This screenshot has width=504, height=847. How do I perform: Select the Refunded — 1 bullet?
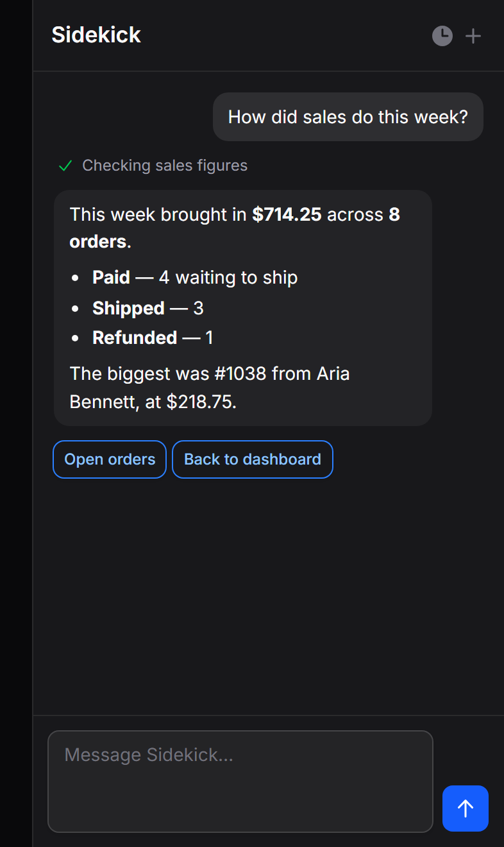(x=153, y=338)
